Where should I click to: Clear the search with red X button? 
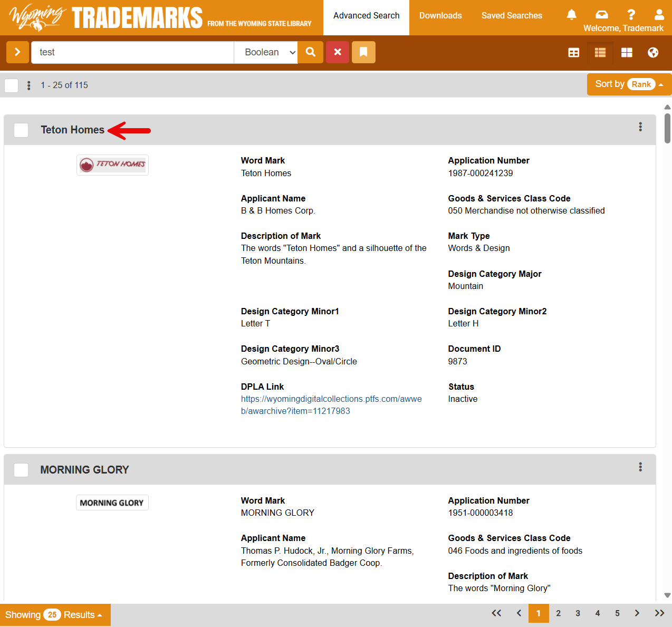pos(338,52)
